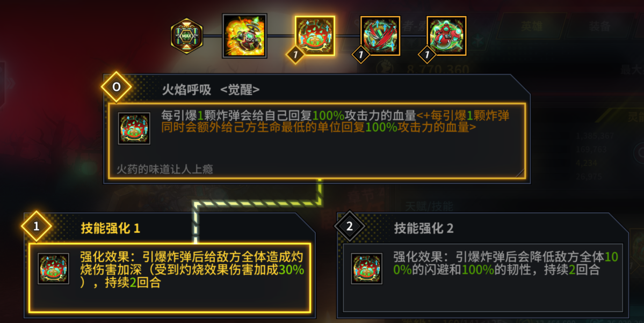Open the green bomb explosion skill icon
The width and height of the screenshot is (644, 323).
point(245,36)
